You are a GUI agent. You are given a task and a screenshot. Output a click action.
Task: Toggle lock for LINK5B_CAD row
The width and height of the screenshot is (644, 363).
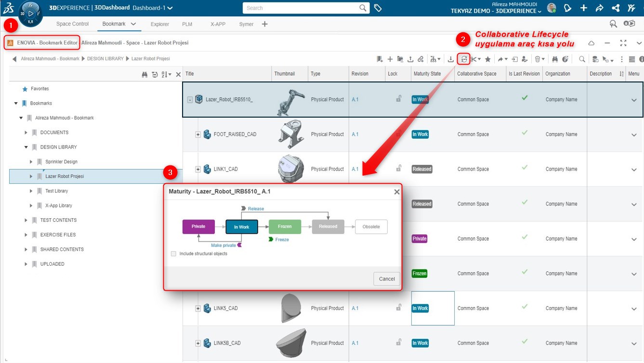[x=399, y=342]
